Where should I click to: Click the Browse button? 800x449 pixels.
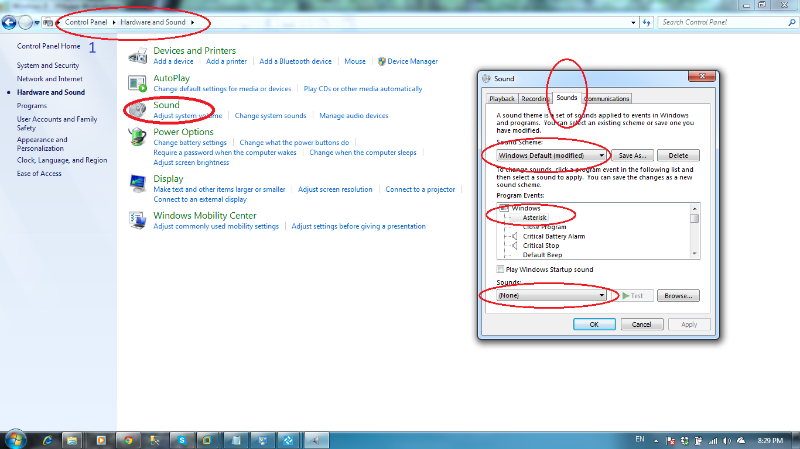(x=678, y=295)
